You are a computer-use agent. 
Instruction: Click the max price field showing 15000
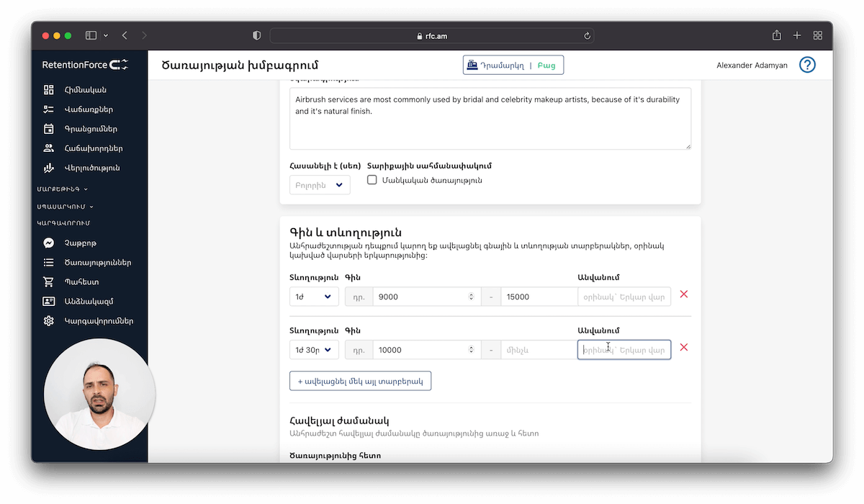click(x=539, y=297)
